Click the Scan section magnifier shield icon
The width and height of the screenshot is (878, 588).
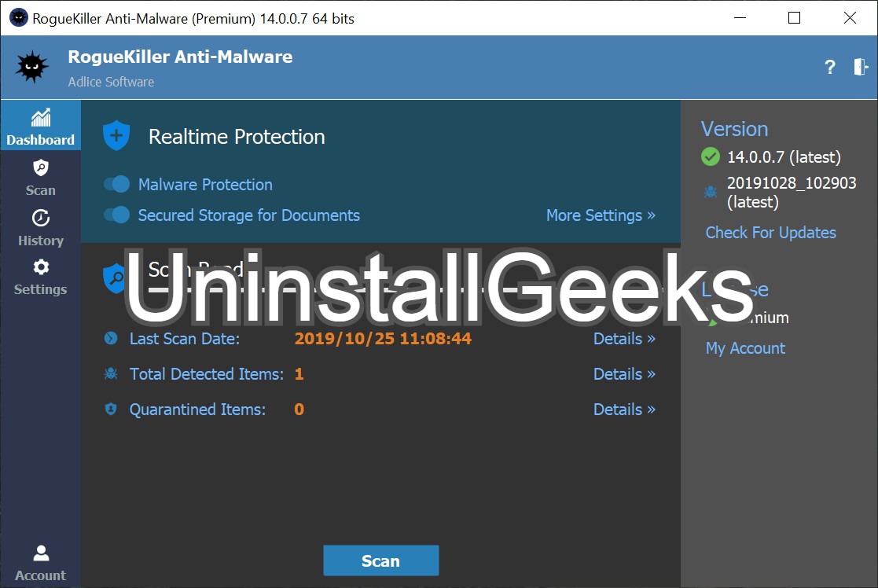(x=115, y=277)
